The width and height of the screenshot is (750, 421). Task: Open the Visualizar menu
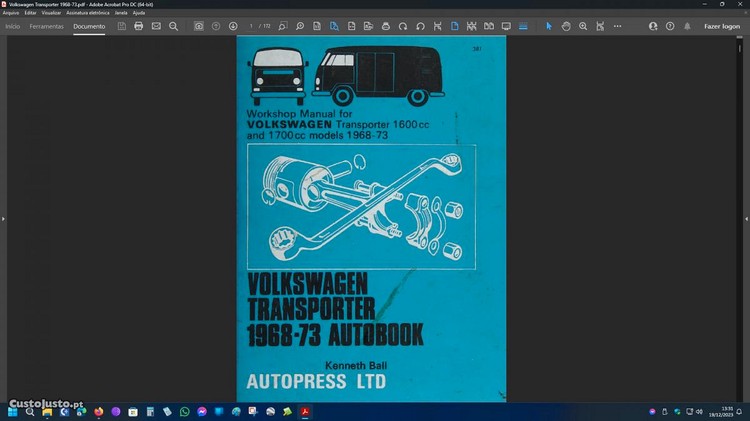click(51, 12)
